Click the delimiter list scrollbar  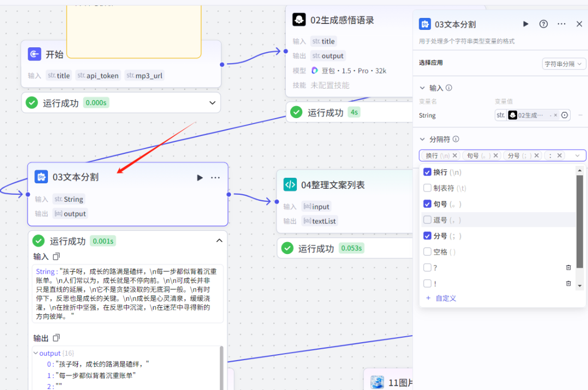579,218
